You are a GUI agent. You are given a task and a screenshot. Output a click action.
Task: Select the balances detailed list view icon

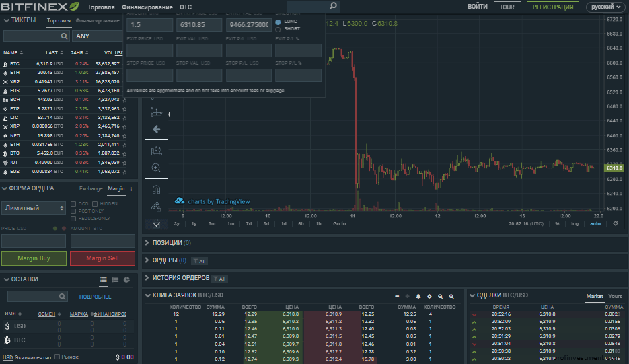[x=104, y=280]
